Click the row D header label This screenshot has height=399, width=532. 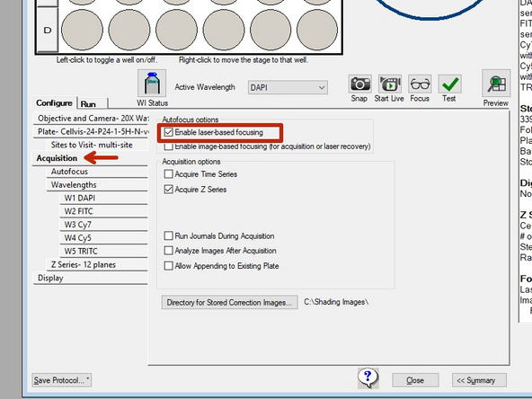point(48,30)
